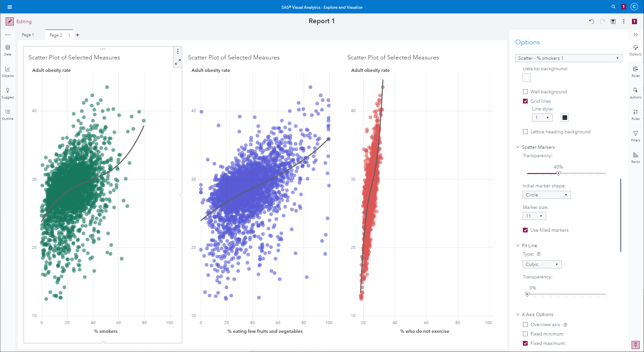Open the Scatter - % smokers 1 object dropdown
This screenshot has width=644, height=352.
pyautogui.click(x=569, y=58)
